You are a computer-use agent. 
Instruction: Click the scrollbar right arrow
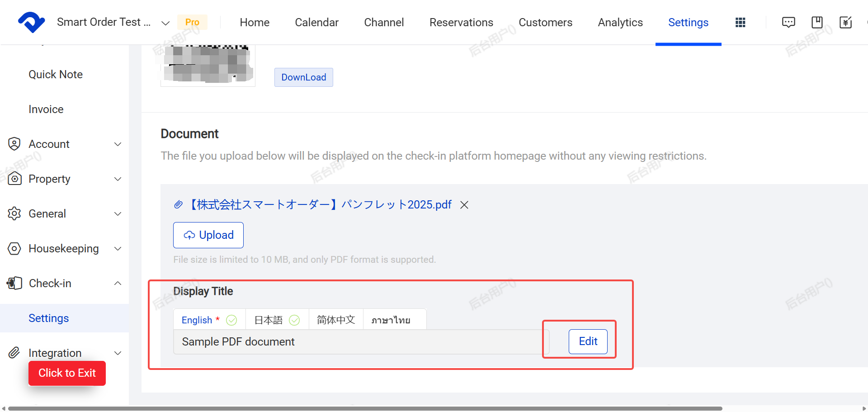click(x=864, y=408)
